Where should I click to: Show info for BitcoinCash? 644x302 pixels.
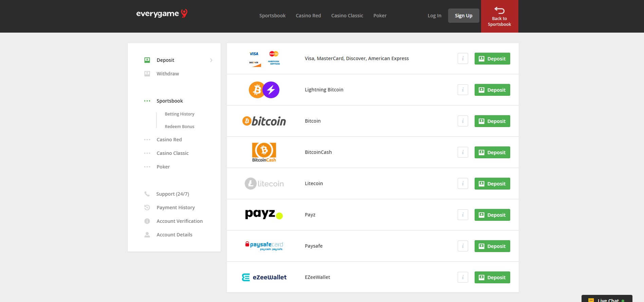tap(463, 152)
